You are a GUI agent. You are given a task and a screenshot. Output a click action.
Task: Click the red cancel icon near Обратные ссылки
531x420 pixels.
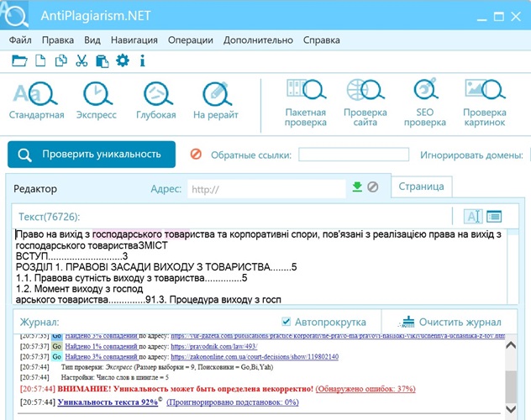coord(196,155)
